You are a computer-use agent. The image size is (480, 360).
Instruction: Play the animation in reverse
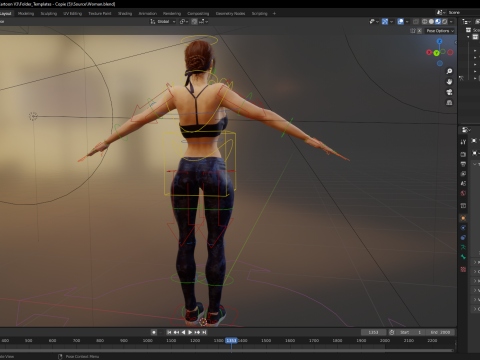tap(183, 332)
